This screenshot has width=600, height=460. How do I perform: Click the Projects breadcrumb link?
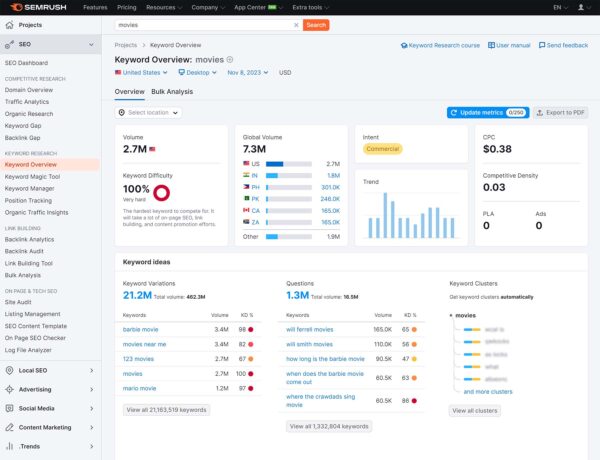(x=126, y=45)
